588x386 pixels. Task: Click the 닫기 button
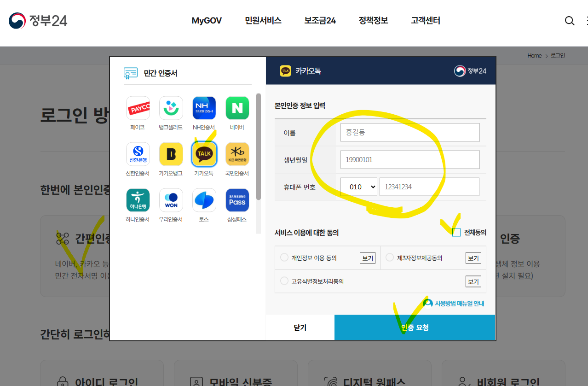point(300,328)
